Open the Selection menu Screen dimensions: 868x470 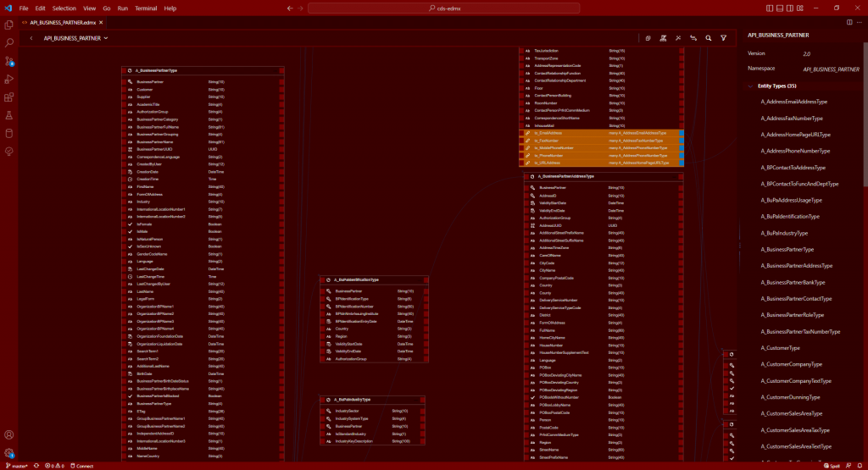tap(64, 8)
